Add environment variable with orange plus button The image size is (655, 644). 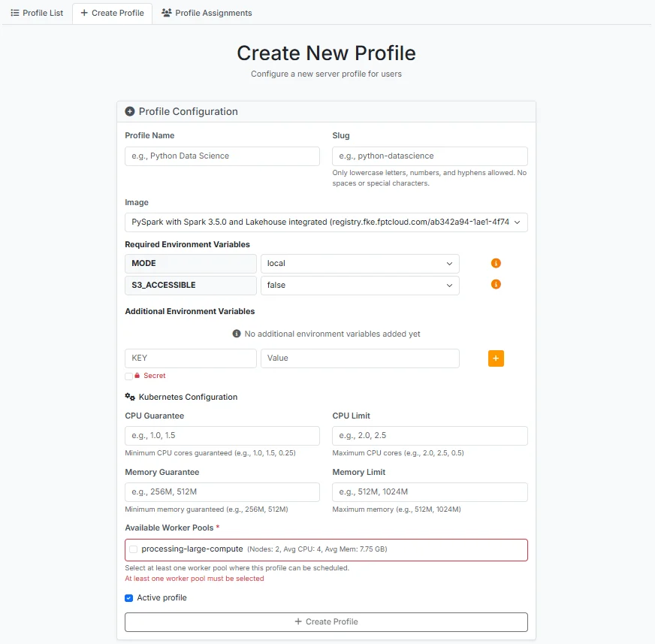496,358
